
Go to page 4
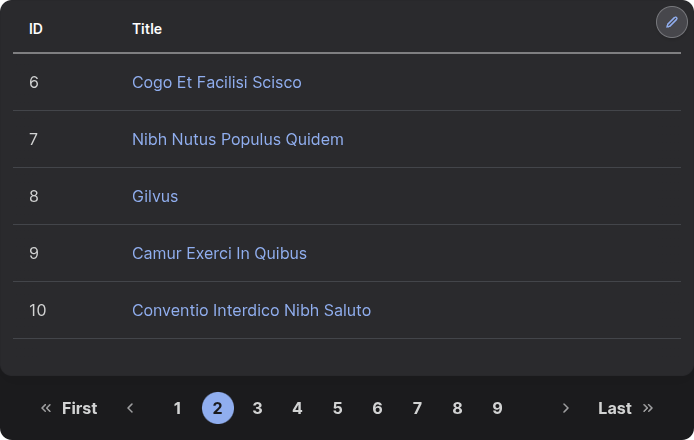pyautogui.click(x=297, y=408)
